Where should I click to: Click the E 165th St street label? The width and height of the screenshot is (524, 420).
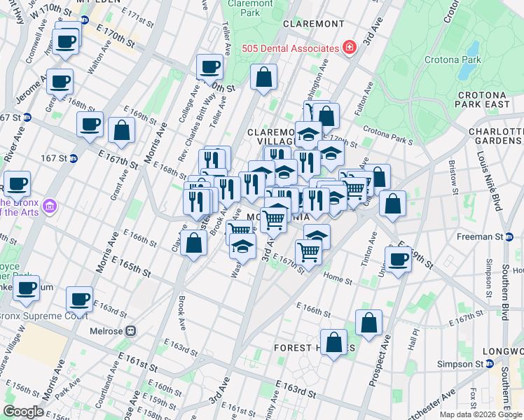131,267
